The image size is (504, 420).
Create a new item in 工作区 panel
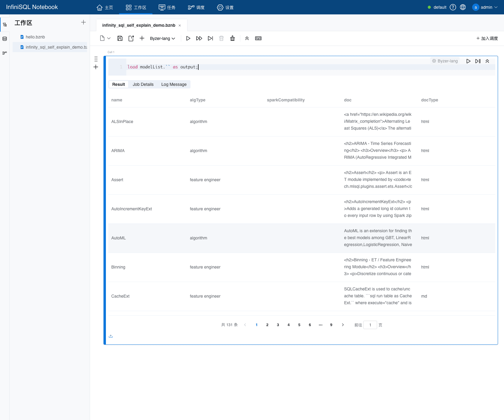click(83, 22)
